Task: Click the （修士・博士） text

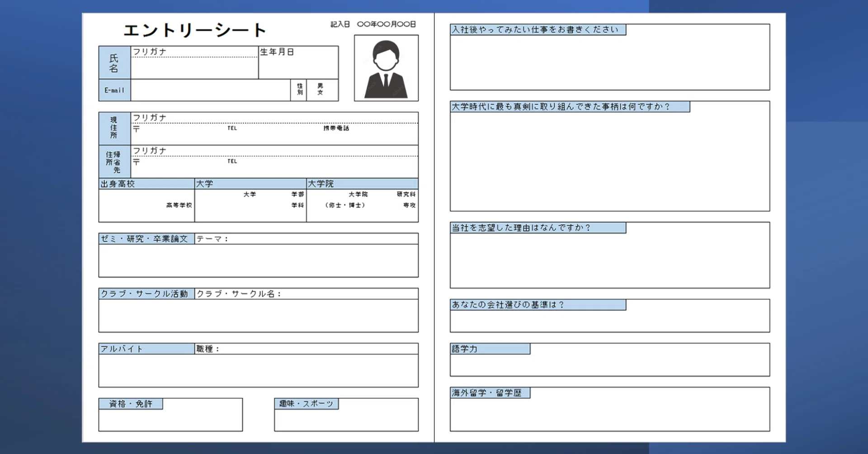Action: point(345,205)
